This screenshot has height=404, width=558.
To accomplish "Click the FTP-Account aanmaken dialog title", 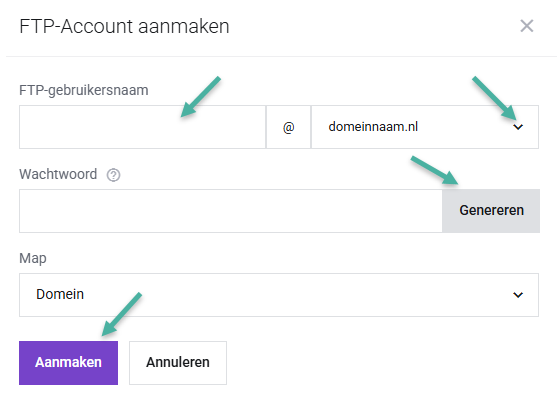I will coord(124,26).
